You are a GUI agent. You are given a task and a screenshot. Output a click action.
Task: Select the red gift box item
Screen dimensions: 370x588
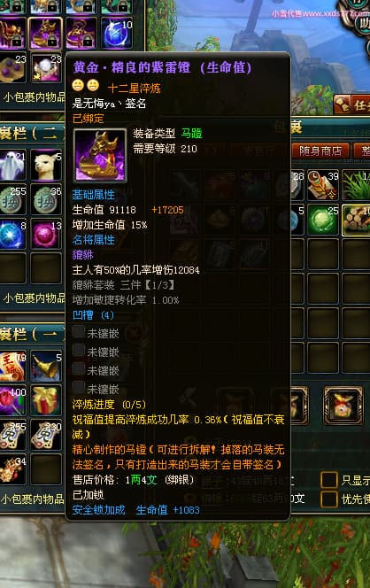pos(46,400)
